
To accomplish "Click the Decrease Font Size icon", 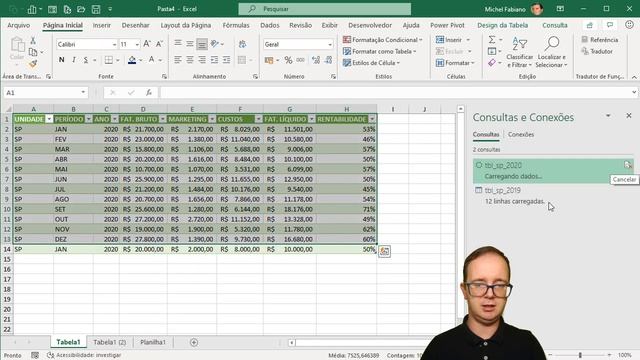I will coord(159,44).
